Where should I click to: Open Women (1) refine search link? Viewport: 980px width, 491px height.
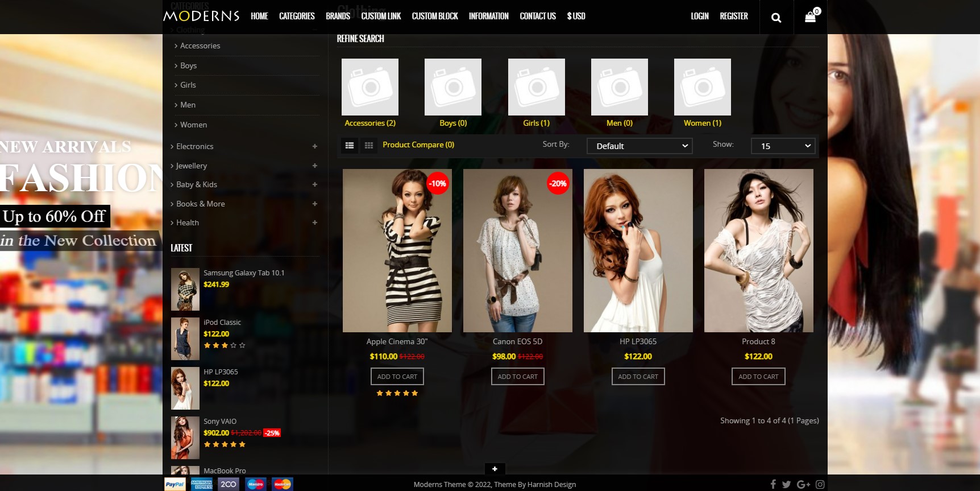(703, 123)
